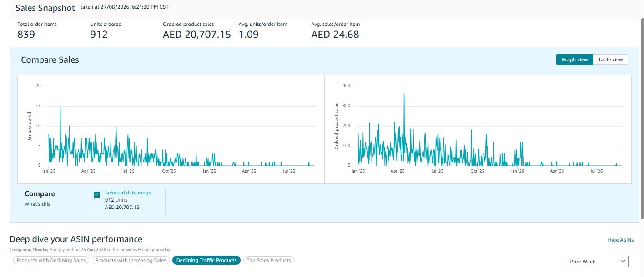Click the Units ordered value 912
The height and width of the screenshot is (277, 644).
pos(99,34)
